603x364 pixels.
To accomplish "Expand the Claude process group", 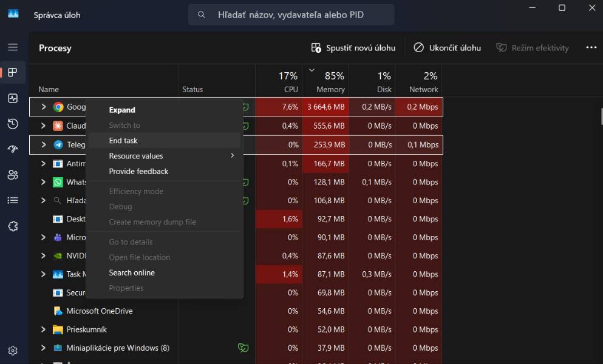I will click(44, 126).
